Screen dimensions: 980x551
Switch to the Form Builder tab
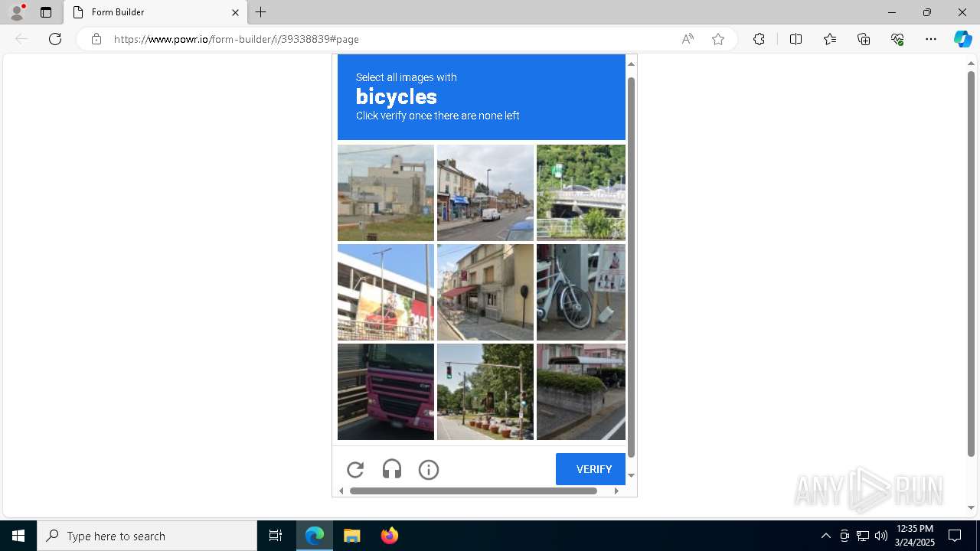(x=155, y=12)
